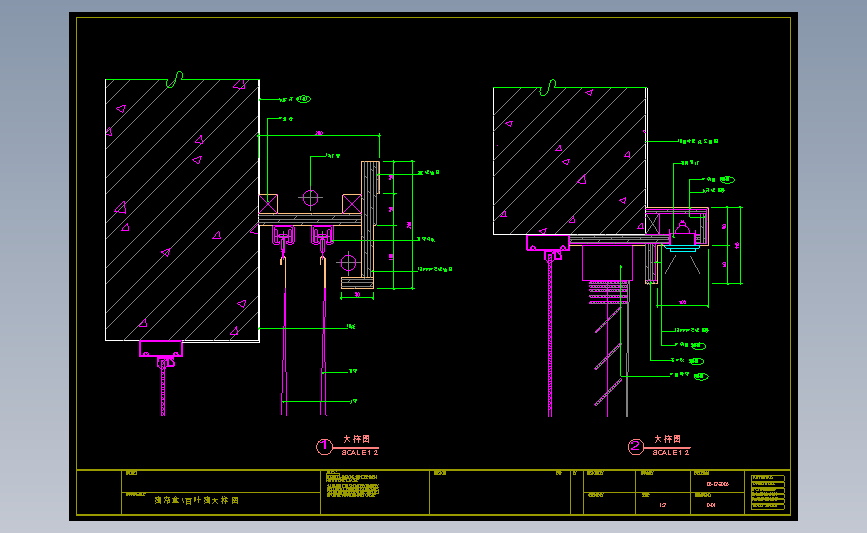The image size is (867, 533).
Task: Select the SCALE 1:2 text under detail 1
Action: 360,452
